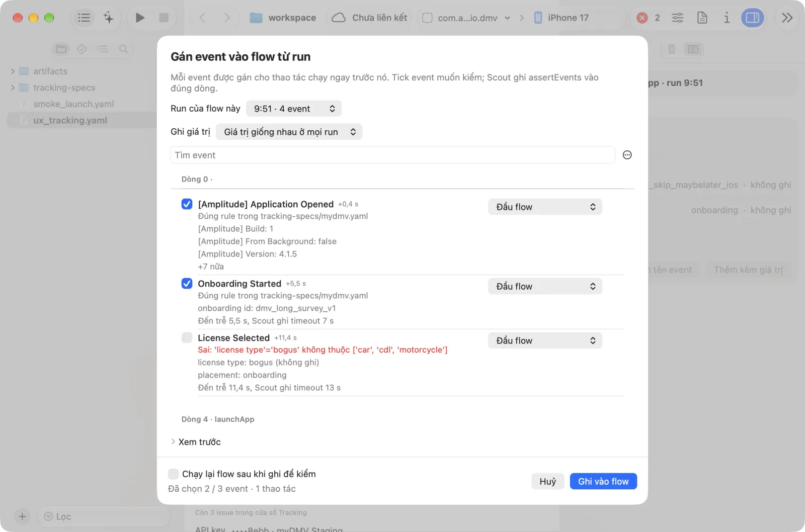The height and width of the screenshot is (532, 805).
Task: Click the info icon in toolbar
Action: (727, 18)
